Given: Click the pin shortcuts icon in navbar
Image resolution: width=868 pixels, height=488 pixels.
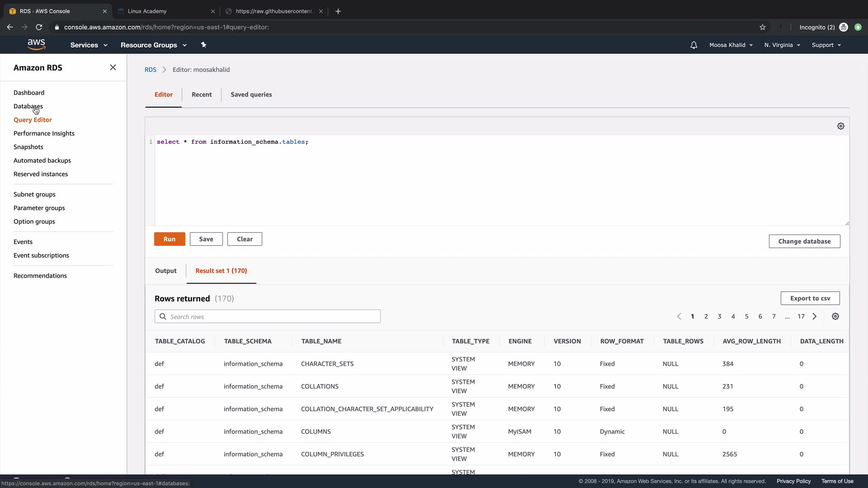Looking at the screenshot, I should click(x=203, y=45).
